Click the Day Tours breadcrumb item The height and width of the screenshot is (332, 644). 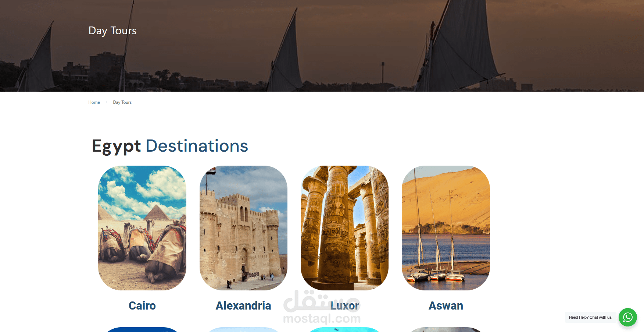122,102
